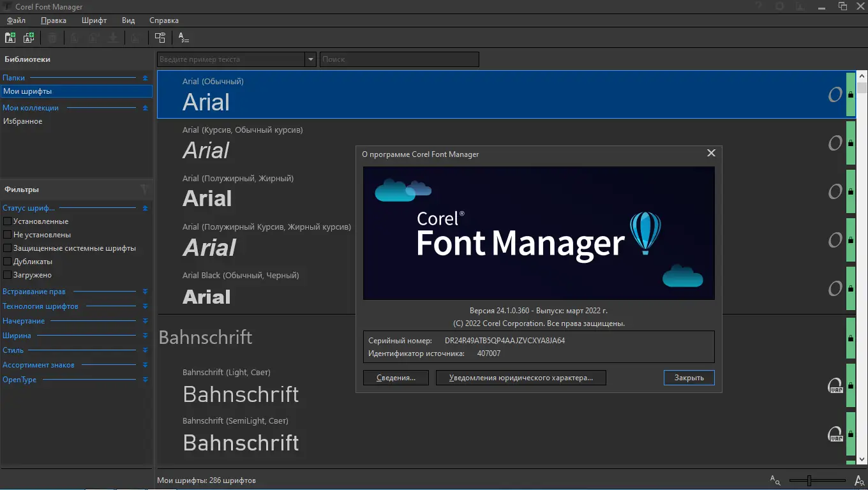This screenshot has height=490, width=868.
Task: Click the Поиск search field
Action: [x=399, y=59]
